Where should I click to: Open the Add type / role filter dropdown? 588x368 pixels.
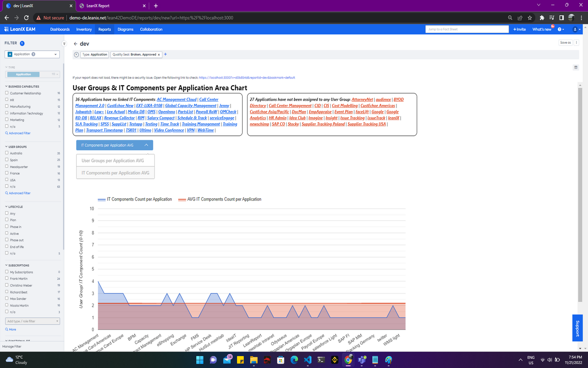(32, 321)
